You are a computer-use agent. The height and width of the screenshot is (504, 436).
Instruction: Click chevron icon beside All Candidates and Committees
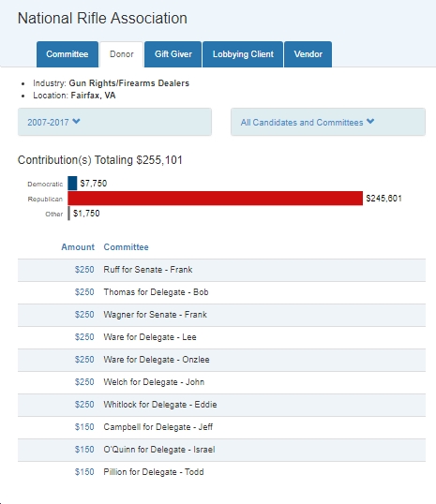(x=370, y=122)
